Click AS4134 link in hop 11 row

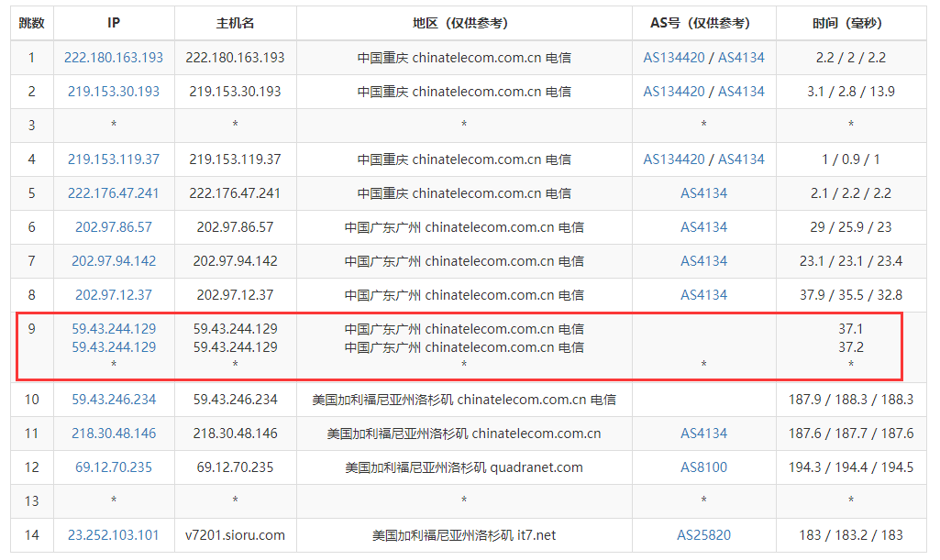[703, 434]
